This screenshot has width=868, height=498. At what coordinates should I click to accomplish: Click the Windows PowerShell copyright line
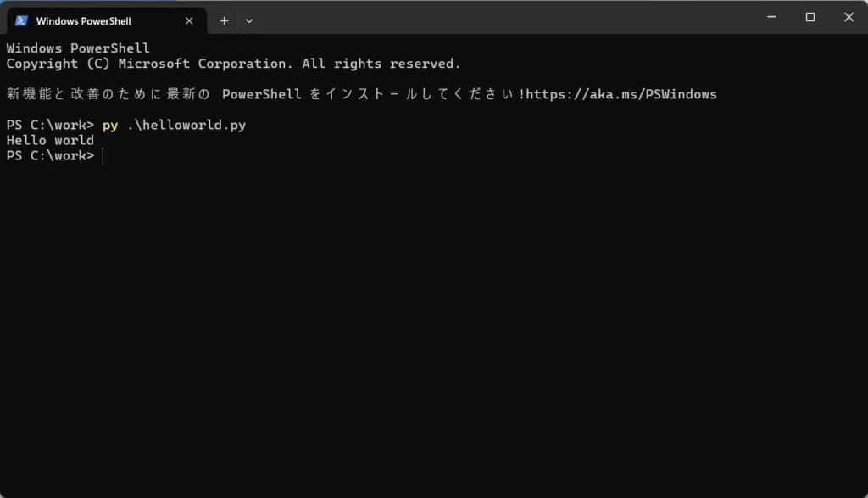pos(233,63)
